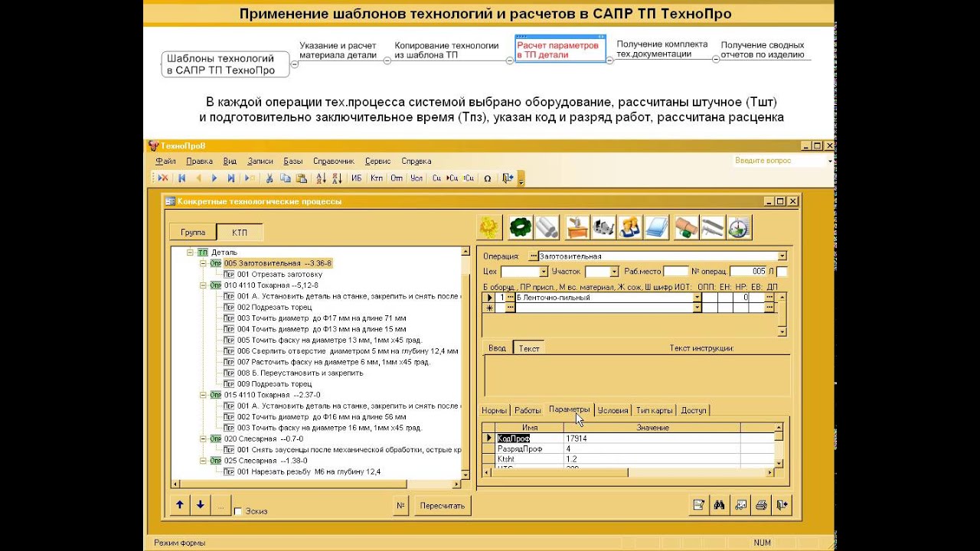Sort ascending A-Я toolbar icon
Viewport: 980px width, 551px height.
321,178
